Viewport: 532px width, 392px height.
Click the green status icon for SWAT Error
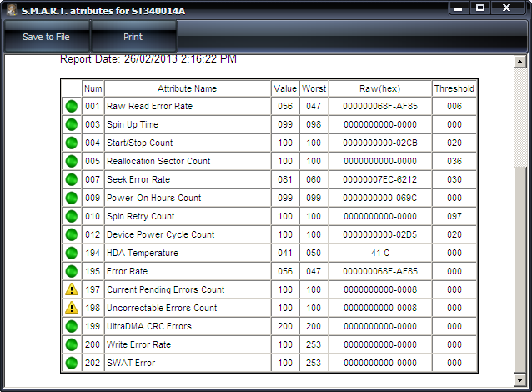tap(72, 363)
